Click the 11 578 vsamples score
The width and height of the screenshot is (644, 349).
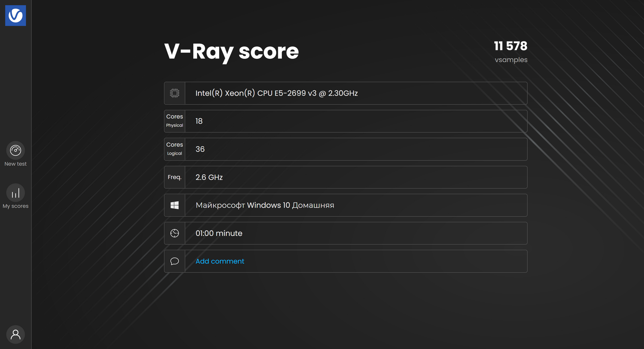[510, 46]
